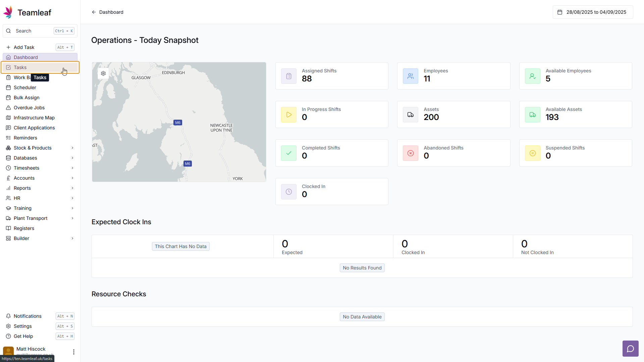Open the user menu three-dot icon
644x362 pixels.
(74, 352)
